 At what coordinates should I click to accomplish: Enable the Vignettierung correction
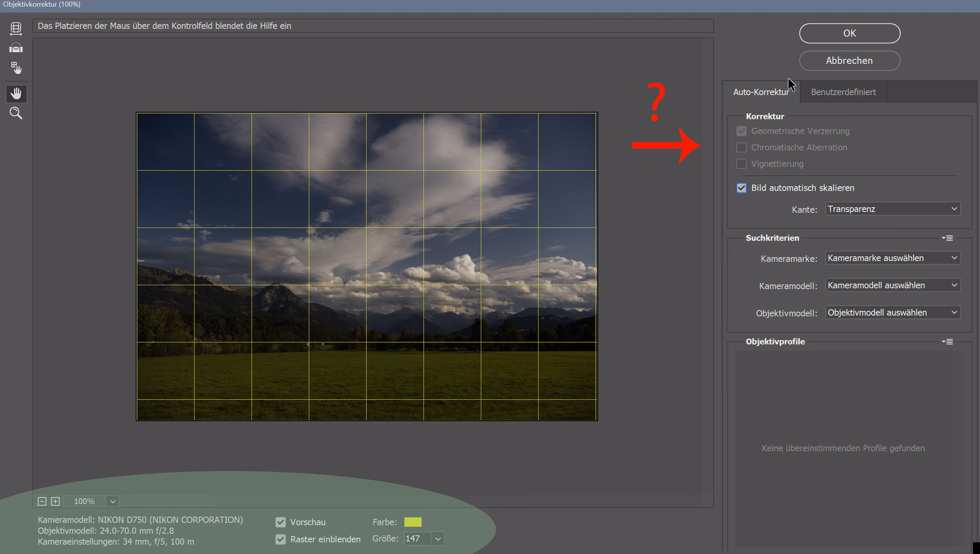tap(741, 164)
